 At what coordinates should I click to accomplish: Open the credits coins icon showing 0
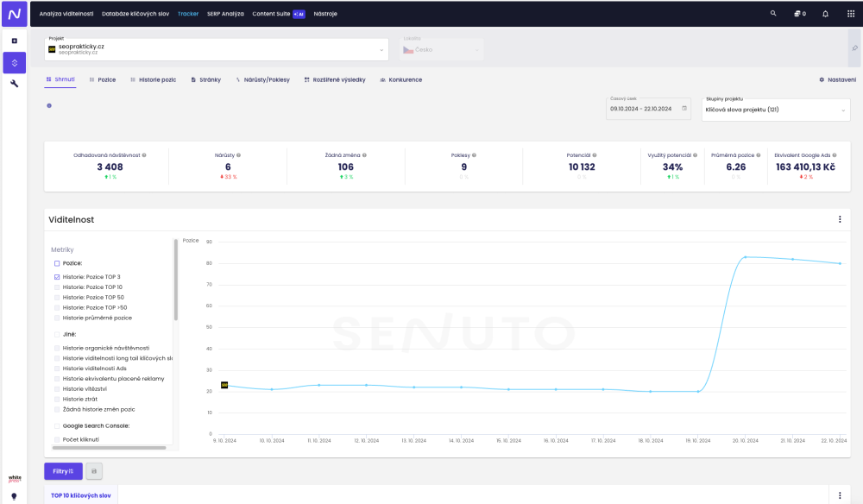coord(800,14)
